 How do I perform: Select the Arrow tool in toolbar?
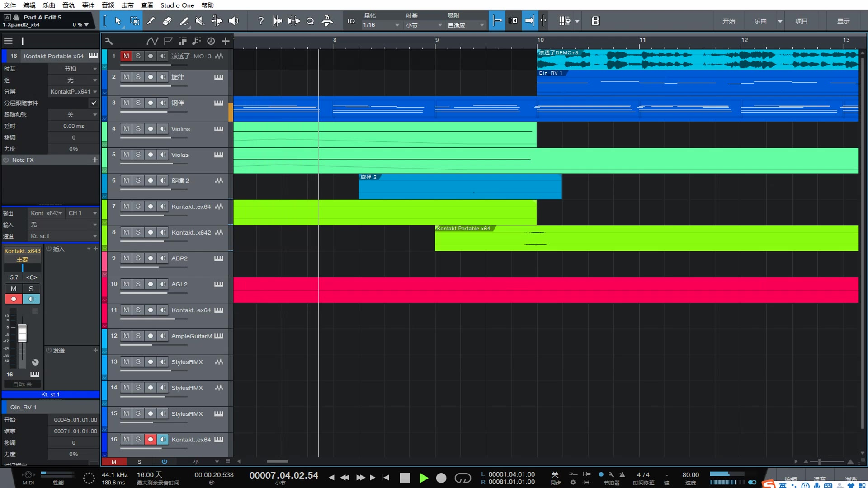pos(118,21)
